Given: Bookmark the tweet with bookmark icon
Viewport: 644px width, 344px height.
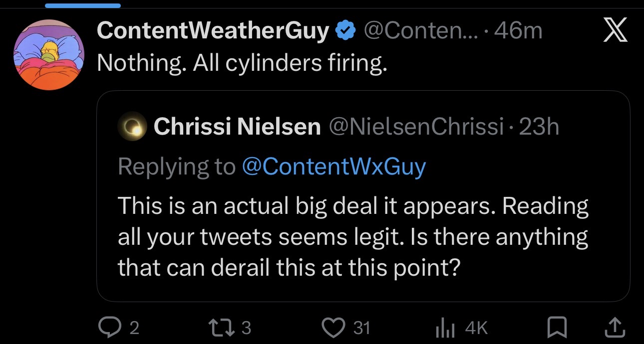Looking at the screenshot, I should [x=555, y=327].
